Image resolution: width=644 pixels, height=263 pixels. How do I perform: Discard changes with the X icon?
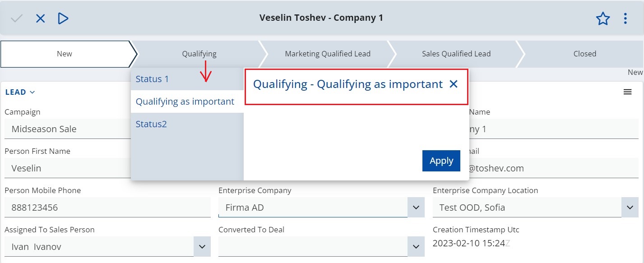(x=41, y=18)
